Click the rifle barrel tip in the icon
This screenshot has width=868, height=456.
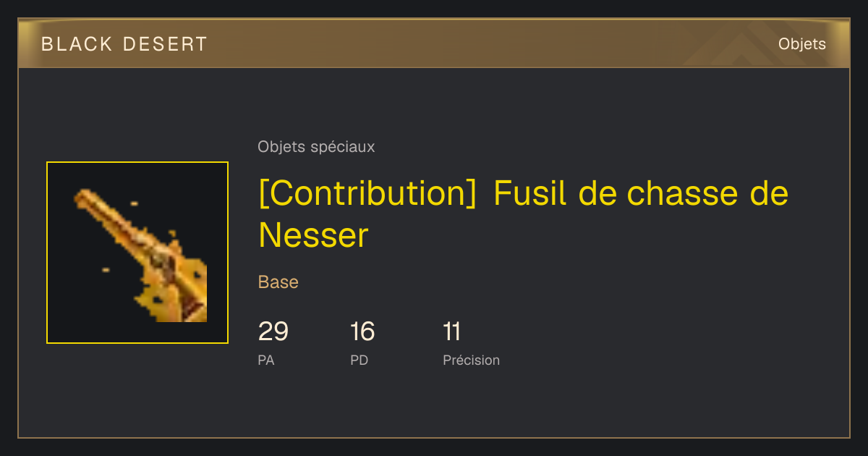click(x=84, y=198)
